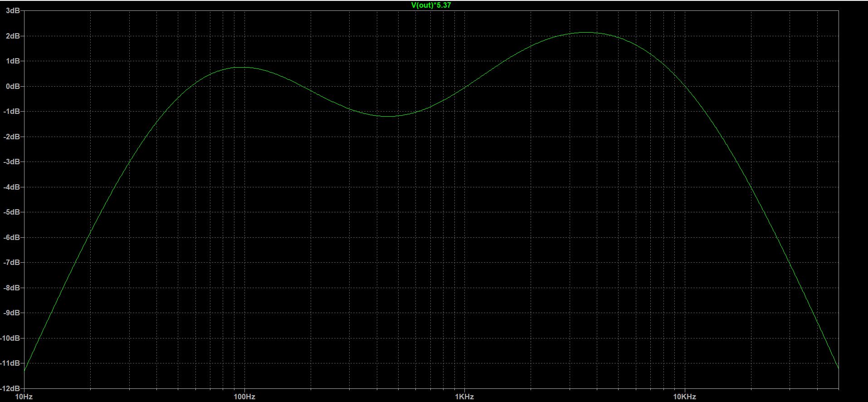Click the -6dB vertical axis label
Viewport: 868px width, 402px height.
coord(11,237)
